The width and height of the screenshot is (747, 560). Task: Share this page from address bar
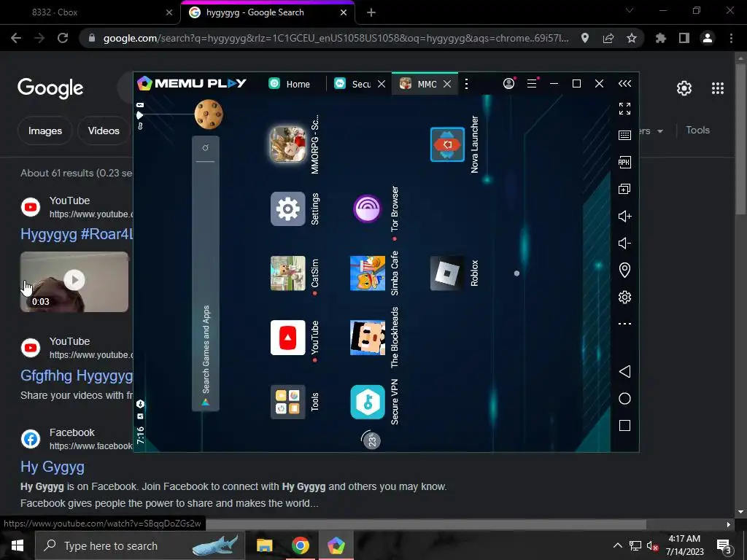608,38
